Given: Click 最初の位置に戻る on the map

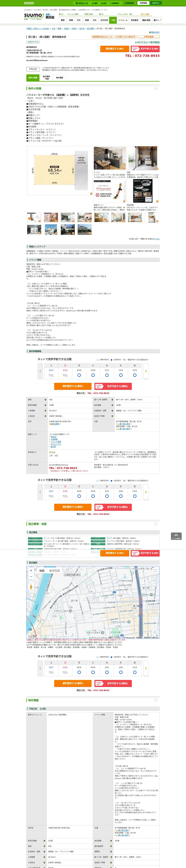Looking at the screenshot, I should tap(72, 575).
